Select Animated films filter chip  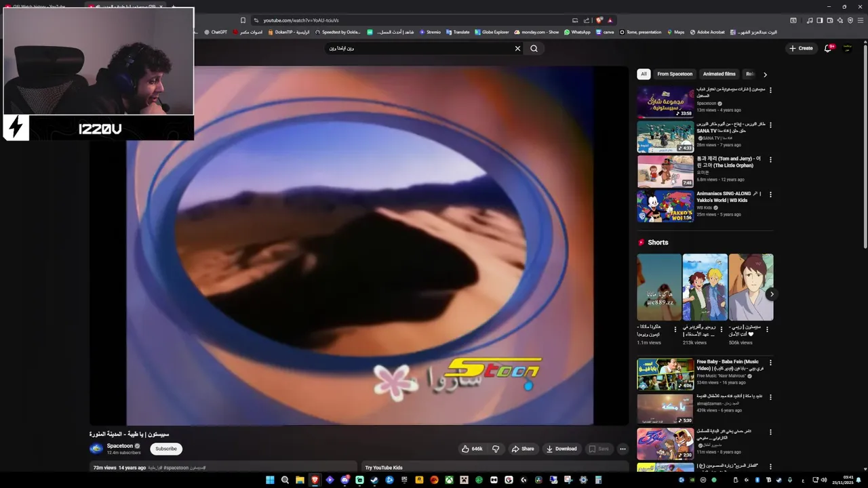(719, 74)
